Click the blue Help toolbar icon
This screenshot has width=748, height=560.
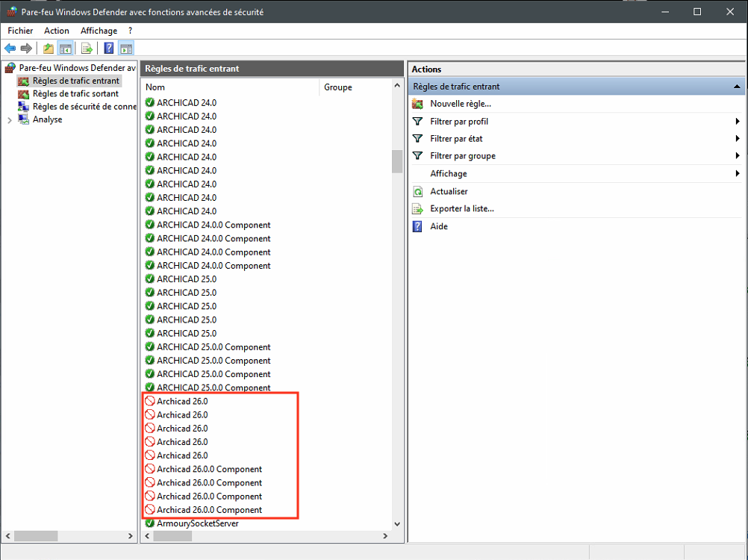(109, 49)
